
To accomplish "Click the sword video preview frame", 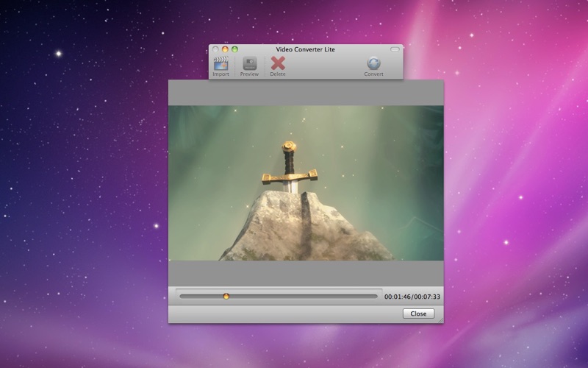I will pos(306,183).
